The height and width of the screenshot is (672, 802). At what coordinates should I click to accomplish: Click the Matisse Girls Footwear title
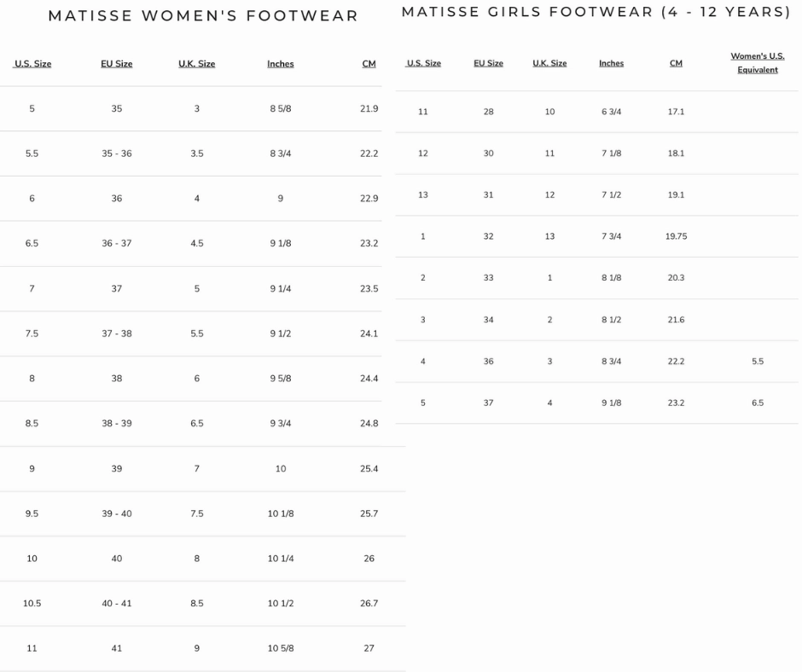tap(596, 12)
